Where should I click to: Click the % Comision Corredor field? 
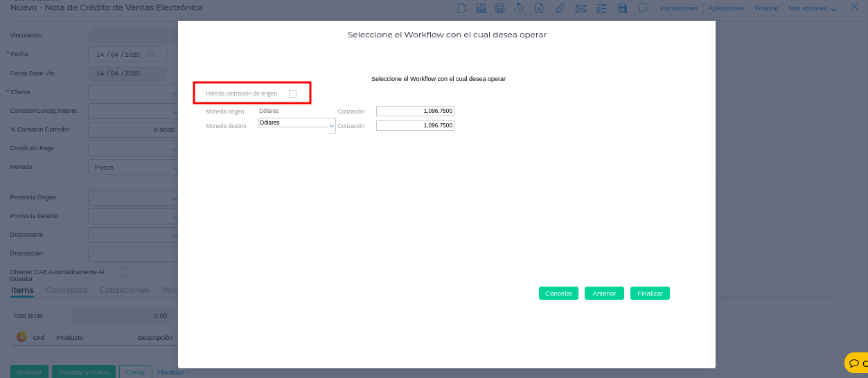pos(133,129)
